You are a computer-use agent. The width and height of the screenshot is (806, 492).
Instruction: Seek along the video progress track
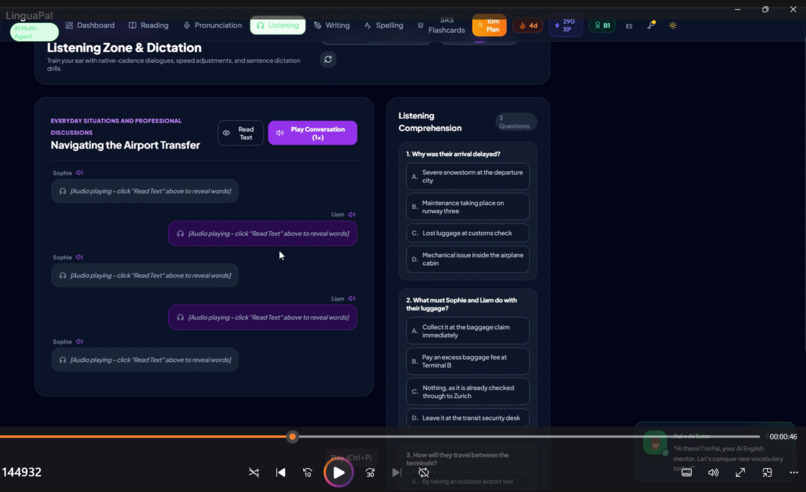click(380, 436)
